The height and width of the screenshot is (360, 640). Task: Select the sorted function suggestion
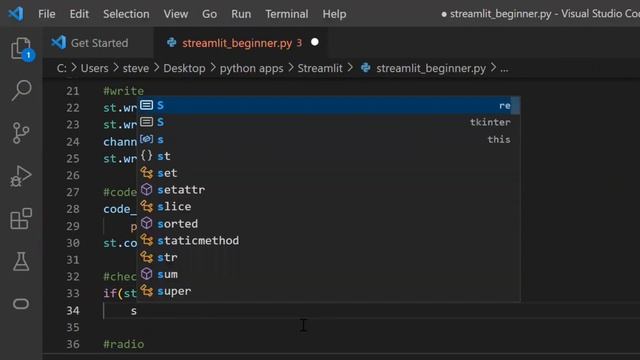click(328, 224)
